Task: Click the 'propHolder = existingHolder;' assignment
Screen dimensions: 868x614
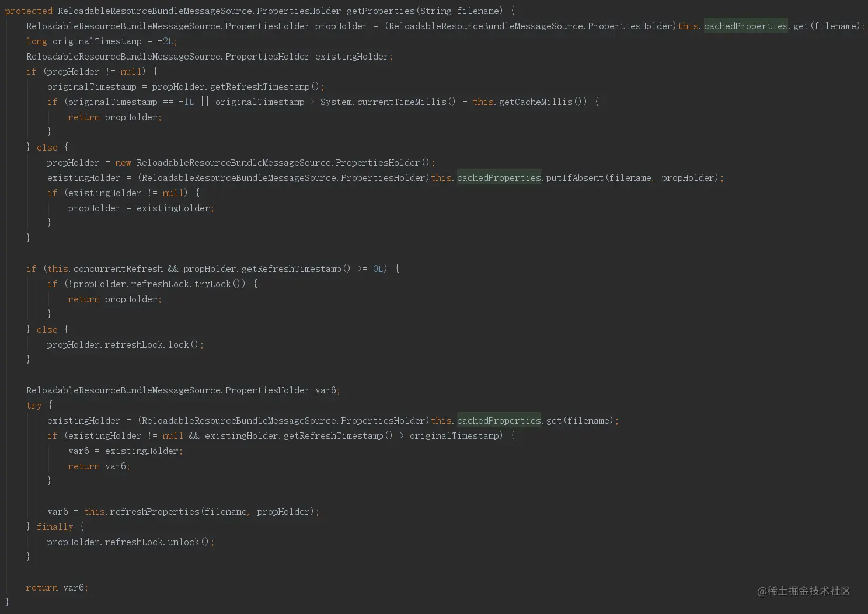Action: click(141, 208)
